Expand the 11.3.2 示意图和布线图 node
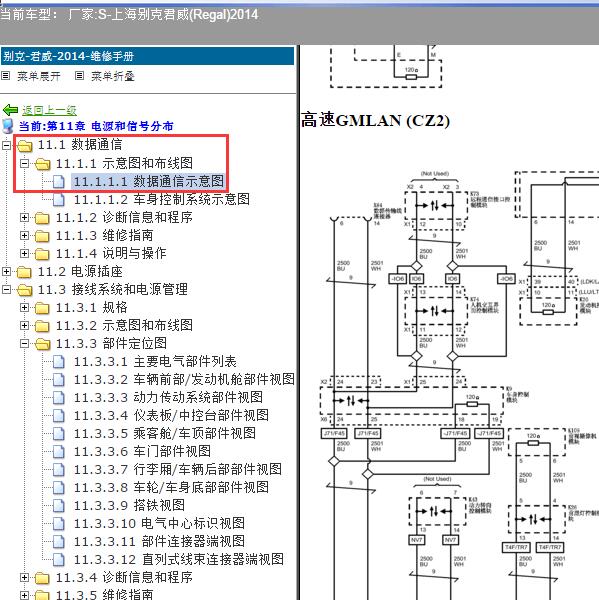The width and height of the screenshot is (599, 600). (24, 325)
